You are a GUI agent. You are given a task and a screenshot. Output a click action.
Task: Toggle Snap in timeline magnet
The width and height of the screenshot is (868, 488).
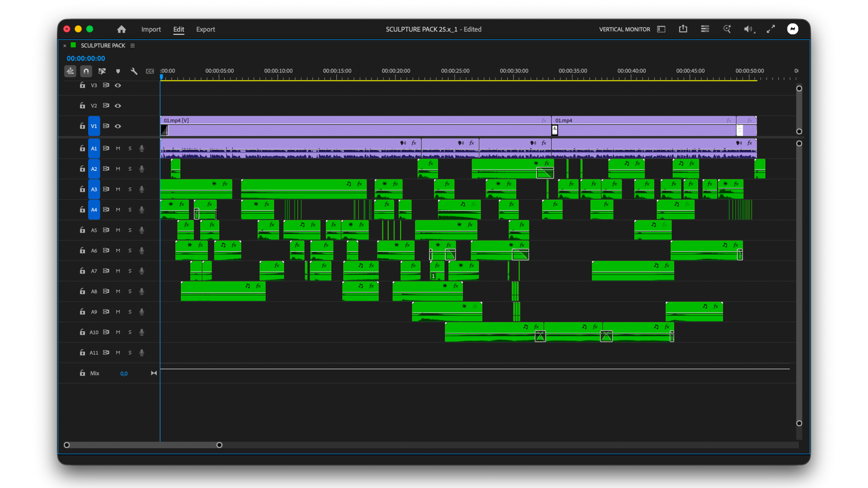pos(86,71)
